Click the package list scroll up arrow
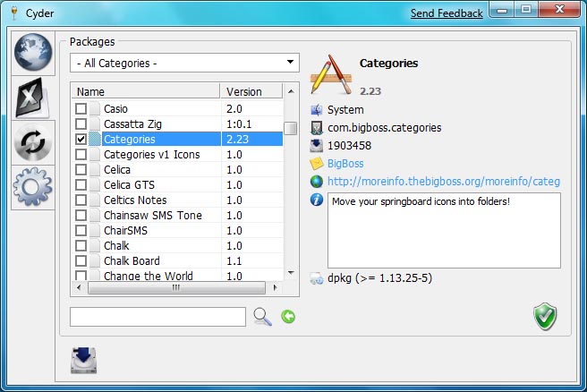587x392 pixels. pos(291,91)
